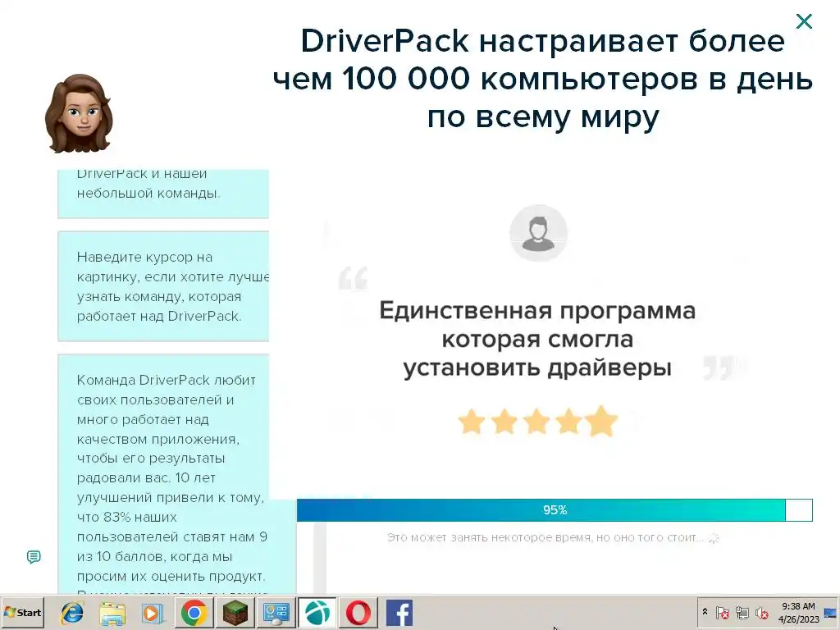Click the network status tray icon
Viewport: 840px width, 630px height.
pyautogui.click(x=742, y=612)
